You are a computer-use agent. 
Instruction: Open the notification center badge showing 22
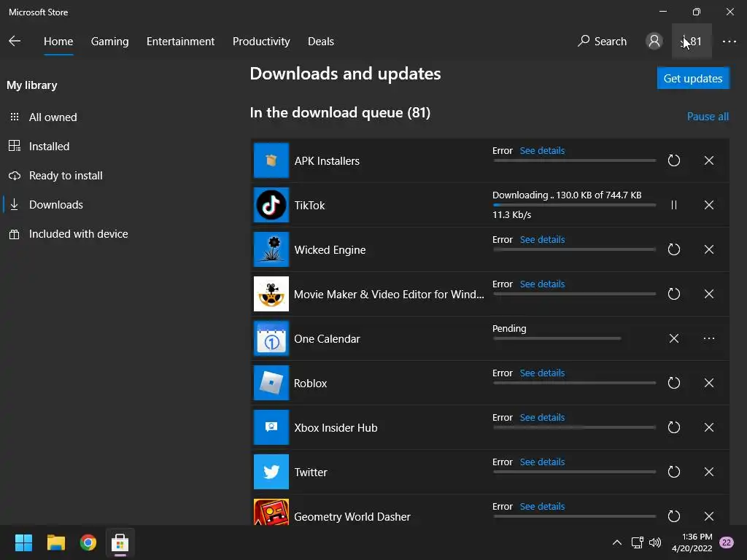coord(727,542)
